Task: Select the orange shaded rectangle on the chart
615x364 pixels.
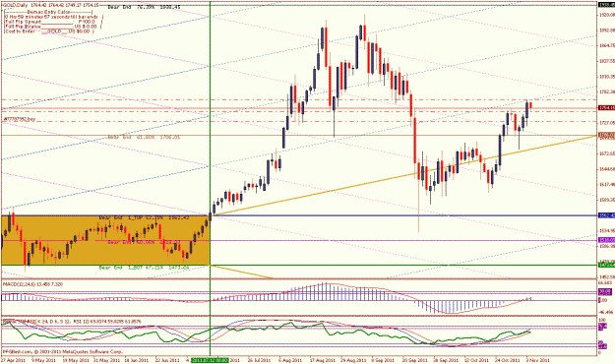Action: [x=106, y=240]
